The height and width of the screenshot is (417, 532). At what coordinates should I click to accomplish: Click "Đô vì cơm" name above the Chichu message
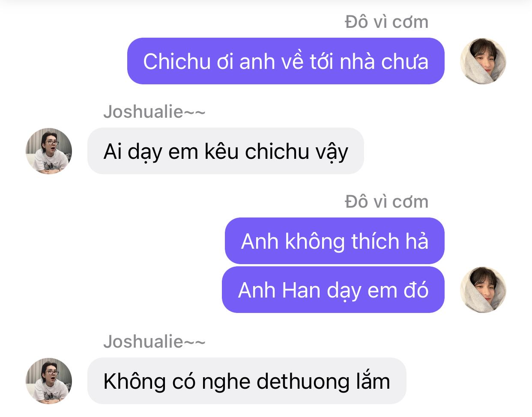(387, 22)
